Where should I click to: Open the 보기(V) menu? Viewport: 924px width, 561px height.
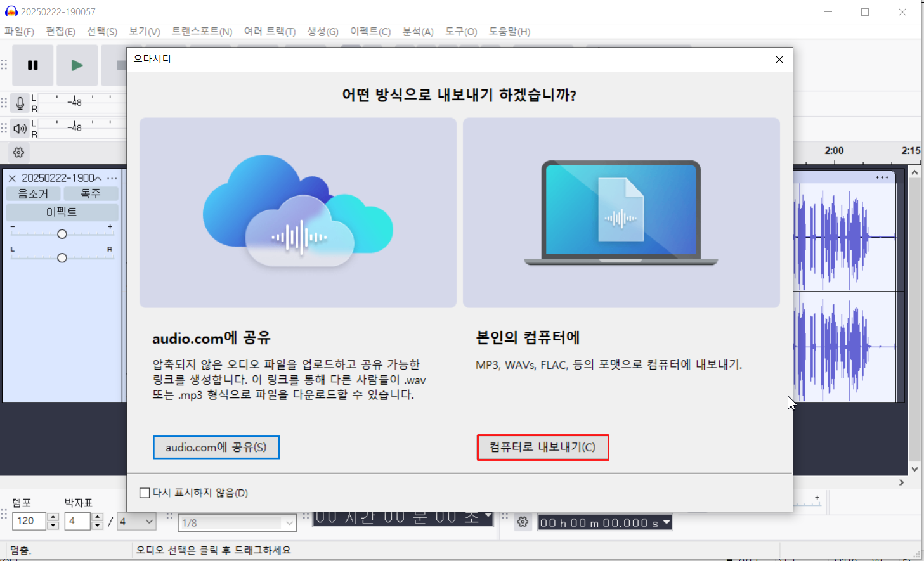click(x=144, y=32)
